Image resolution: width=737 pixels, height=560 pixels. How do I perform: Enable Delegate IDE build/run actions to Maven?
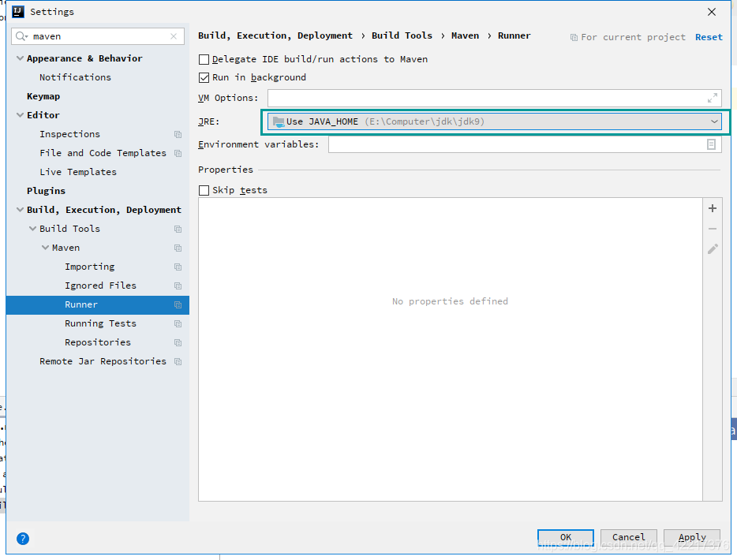tap(204, 59)
